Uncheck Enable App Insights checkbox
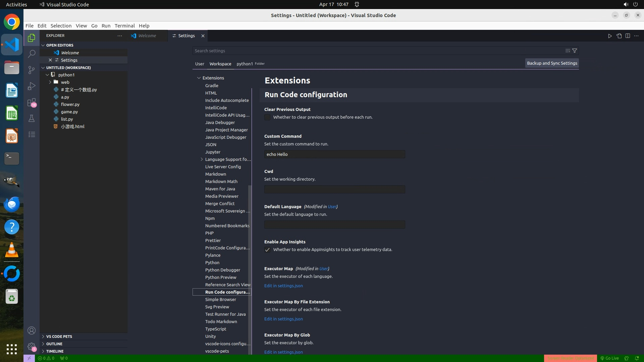The height and width of the screenshot is (362, 644). click(267, 250)
